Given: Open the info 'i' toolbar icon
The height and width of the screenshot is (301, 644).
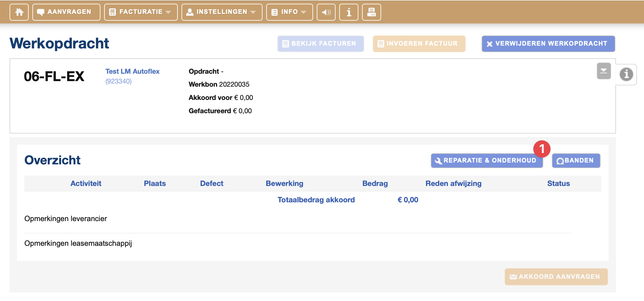Looking at the screenshot, I should click(x=348, y=12).
